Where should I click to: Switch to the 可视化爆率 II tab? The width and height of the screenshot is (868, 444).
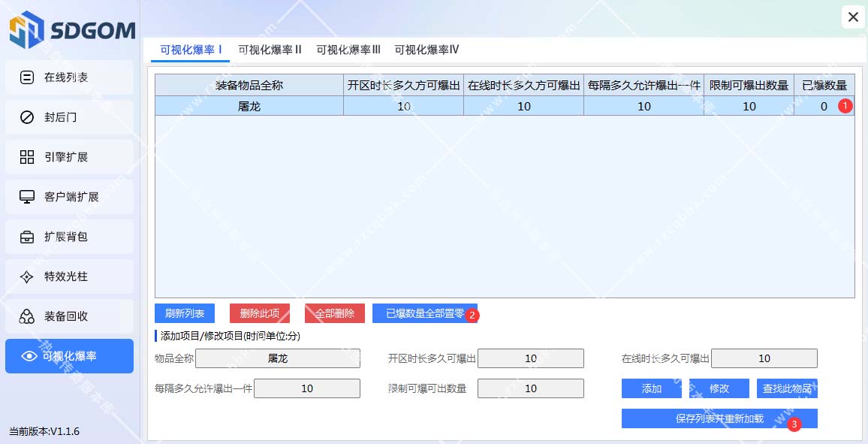270,50
